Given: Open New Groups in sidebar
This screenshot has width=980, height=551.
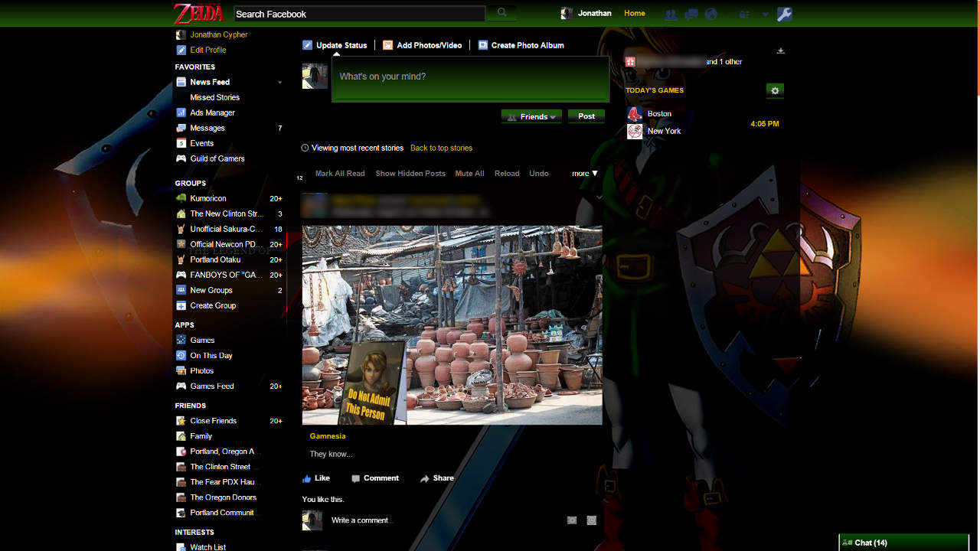Looking at the screenshot, I should pos(211,290).
